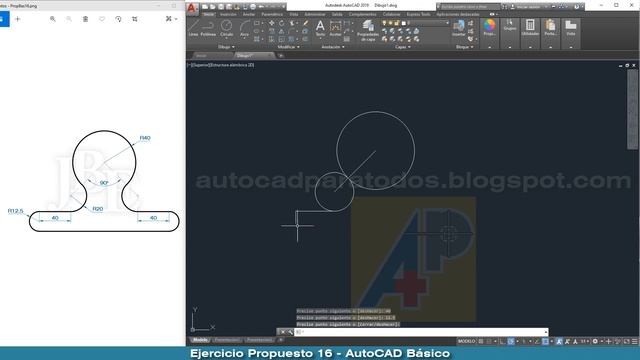Toggle ortho mode in status bar
Image resolution: width=640 pixels, height=360 pixels.
point(503,341)
